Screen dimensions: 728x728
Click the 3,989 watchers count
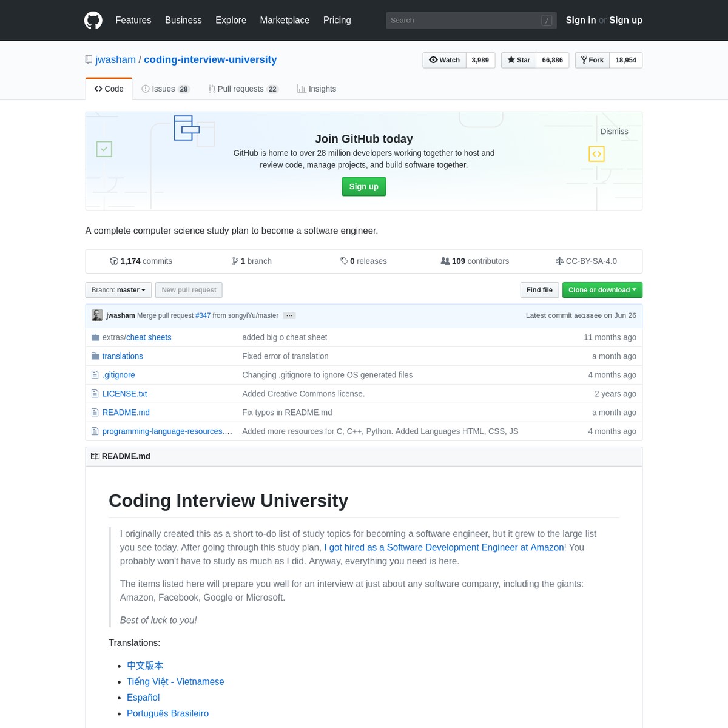click(x=480, y=60)
